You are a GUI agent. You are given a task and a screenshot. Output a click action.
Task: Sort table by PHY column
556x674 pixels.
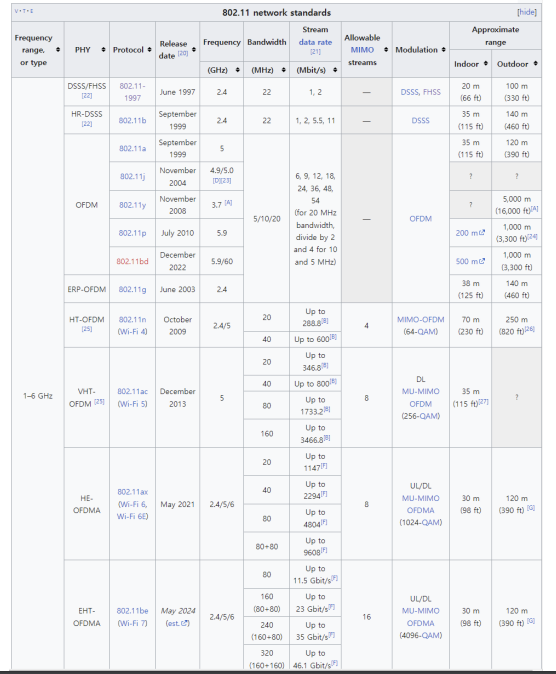[x=103, y=50]
